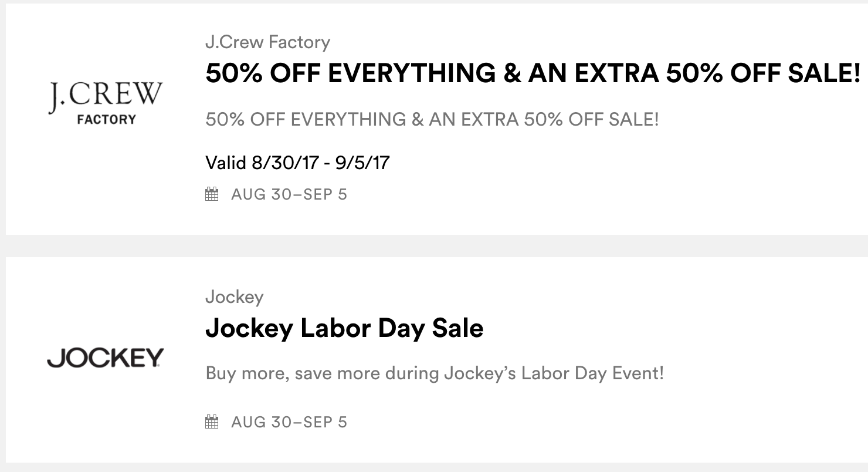Click the calendar icon in the Jockey card

tap(212, 422)
